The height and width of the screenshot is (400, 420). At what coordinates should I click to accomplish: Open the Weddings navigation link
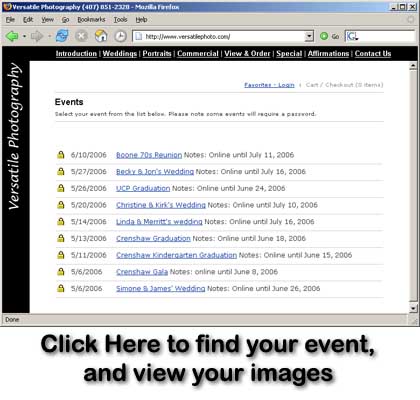[x=120, y=54]
